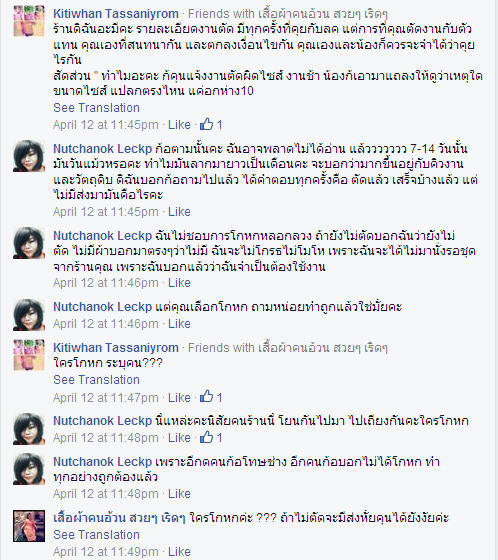Image resolution: width=498 pixels, height=560 pixels.
Task: Like the 11:49pm shop page comment
Action: point(179,551)
